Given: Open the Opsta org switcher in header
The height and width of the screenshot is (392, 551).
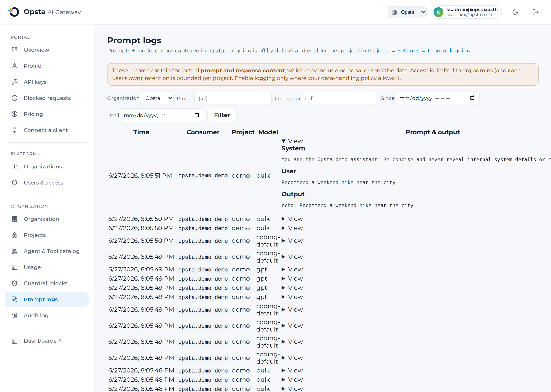Looking at the screenshot, I should point(407,12).
